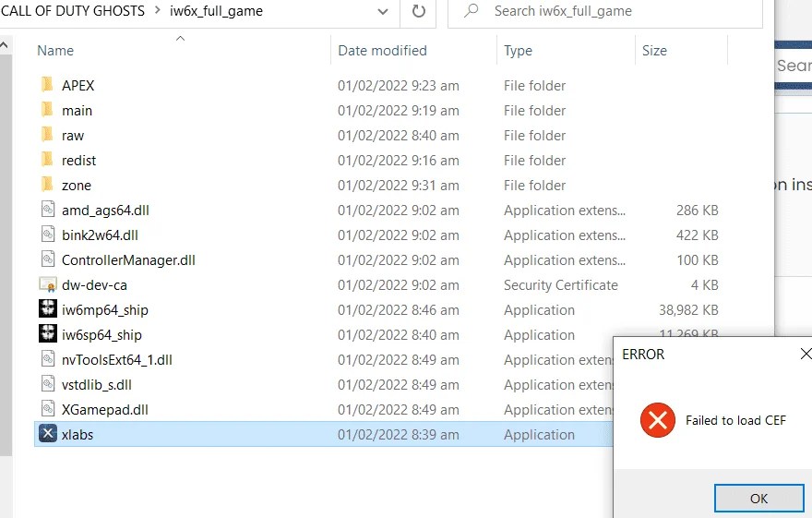Click the 38,982 KB size value
This screenshot has width=812, height=518.
click(x=688, y=309)
